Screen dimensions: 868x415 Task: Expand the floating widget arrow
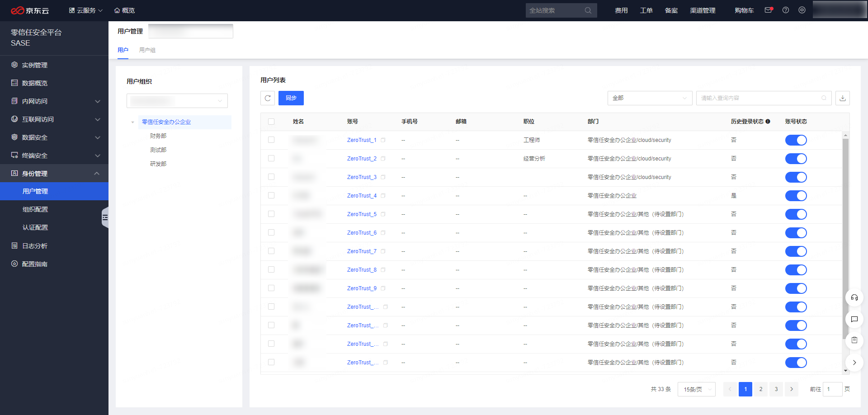point(854,363)
